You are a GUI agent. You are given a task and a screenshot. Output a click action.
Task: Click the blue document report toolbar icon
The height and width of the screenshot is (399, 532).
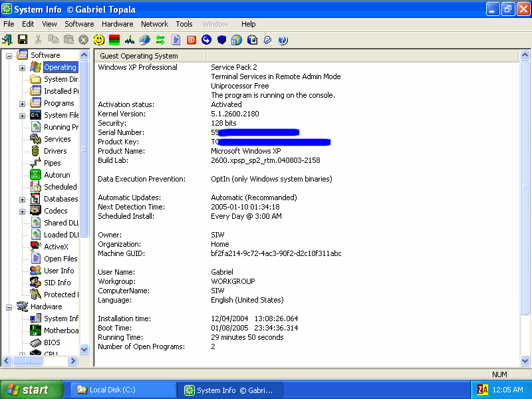(x=176, y=40)
